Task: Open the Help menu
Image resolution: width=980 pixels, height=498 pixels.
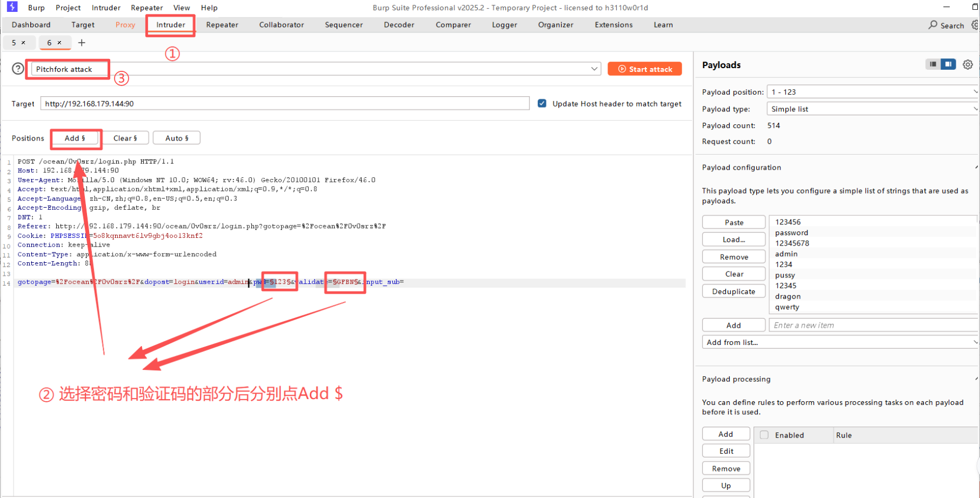Action: [209, 8]
